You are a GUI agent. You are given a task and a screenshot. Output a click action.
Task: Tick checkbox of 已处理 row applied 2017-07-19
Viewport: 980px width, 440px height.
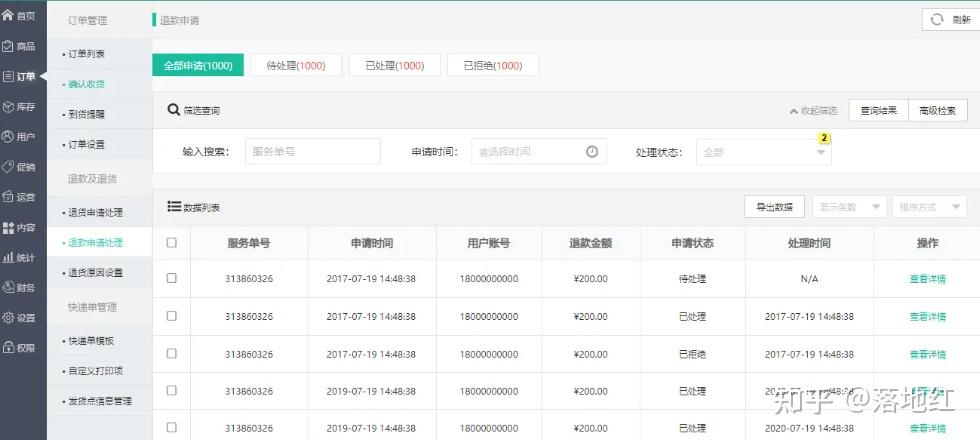(x=171, y=316)
